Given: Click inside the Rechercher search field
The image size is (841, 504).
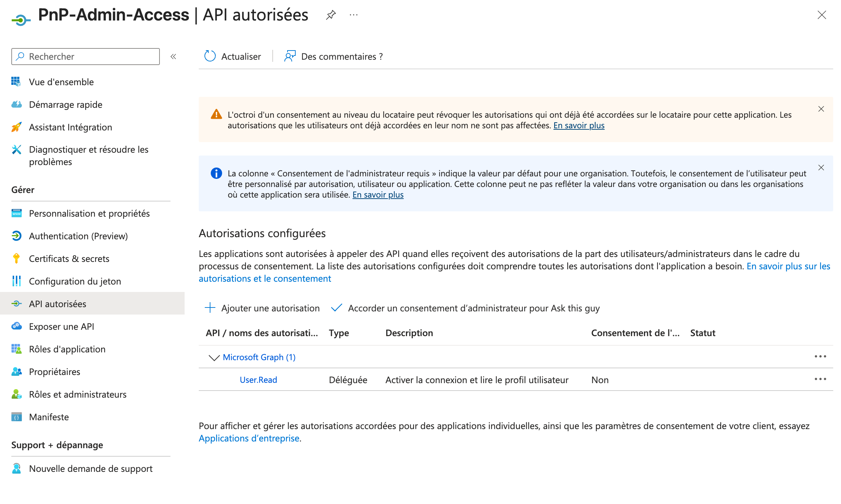Looking at the screenshot, I should [85, 56].
